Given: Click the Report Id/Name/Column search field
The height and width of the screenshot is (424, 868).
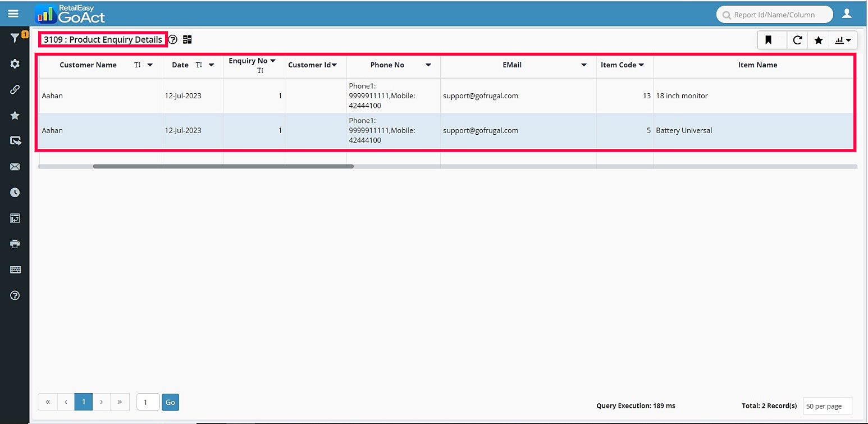Looking at the screenshot, I should (774, 15).
